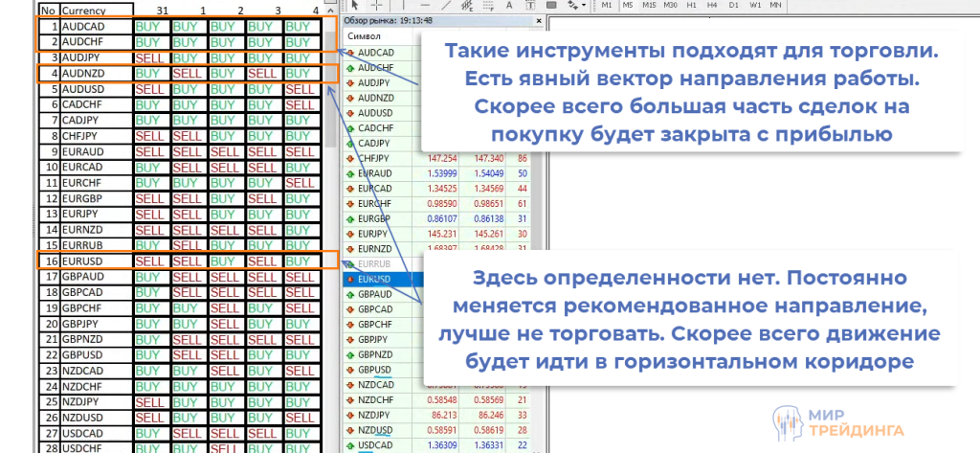Choose the H4 timeframe button
This screenshot has width=980, height=453.
tap(713, 6)
